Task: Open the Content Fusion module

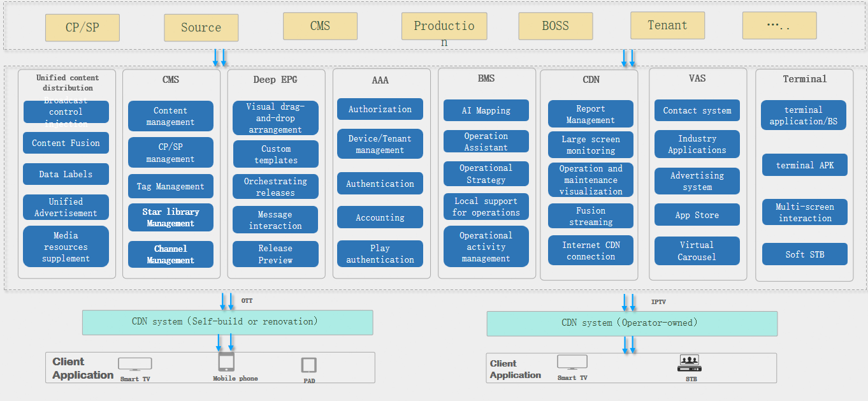Action: pyautogui.click(x=66, y=143)
